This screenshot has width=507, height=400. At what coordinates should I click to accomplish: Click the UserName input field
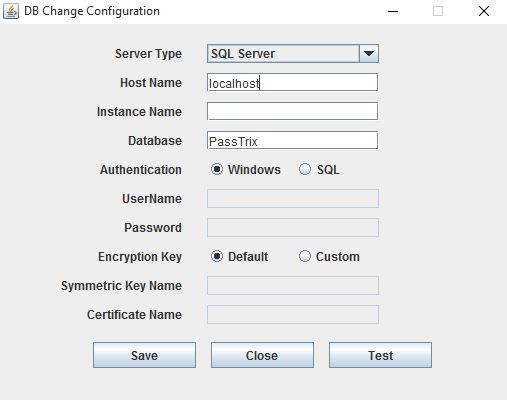(x=293, y=198)
